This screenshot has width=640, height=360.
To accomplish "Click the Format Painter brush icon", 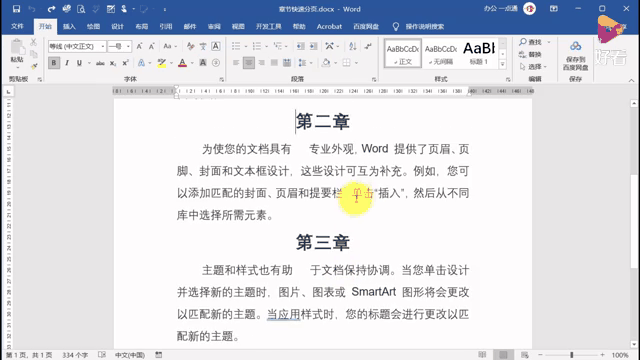I will (34, 66).
